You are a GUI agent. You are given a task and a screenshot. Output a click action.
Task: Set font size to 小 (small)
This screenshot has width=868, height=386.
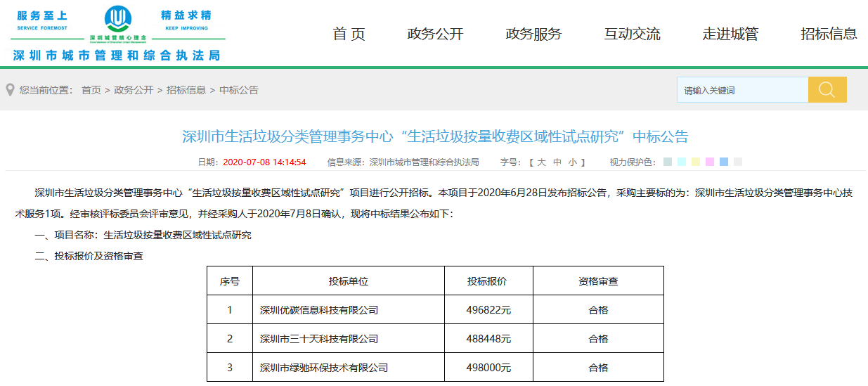573,162
